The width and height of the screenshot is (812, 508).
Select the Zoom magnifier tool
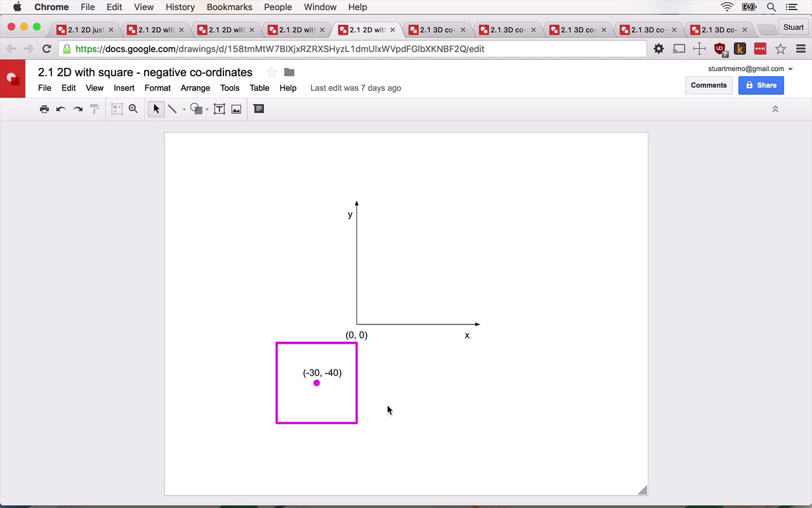133,109
